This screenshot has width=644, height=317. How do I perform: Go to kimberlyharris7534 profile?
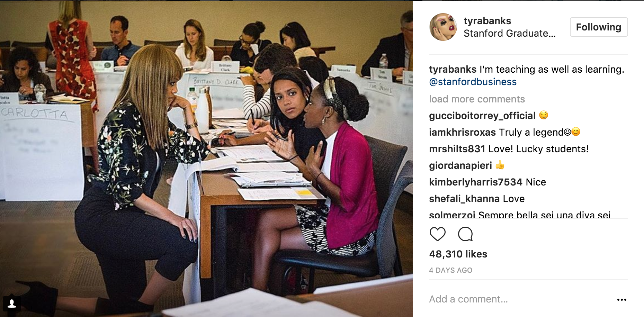point(476,182)
